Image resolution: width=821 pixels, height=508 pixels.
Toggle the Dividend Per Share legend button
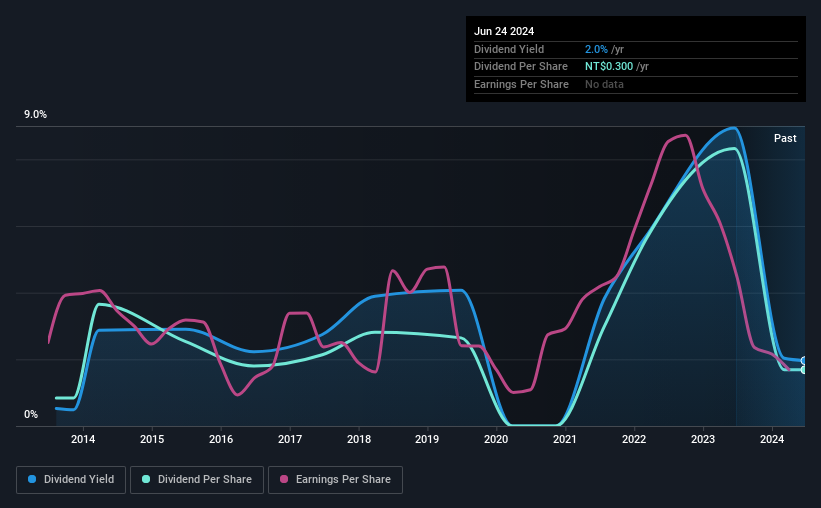[x=197, y=480]
